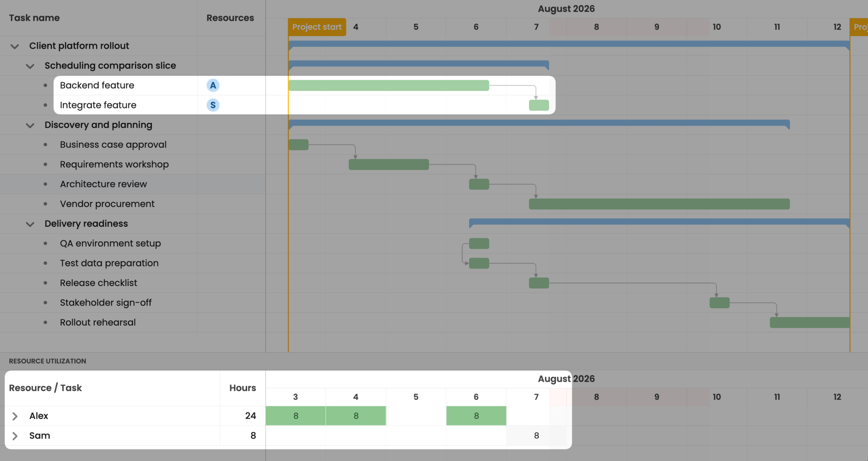Click Alex's total hours value 24

click(250, 416)
